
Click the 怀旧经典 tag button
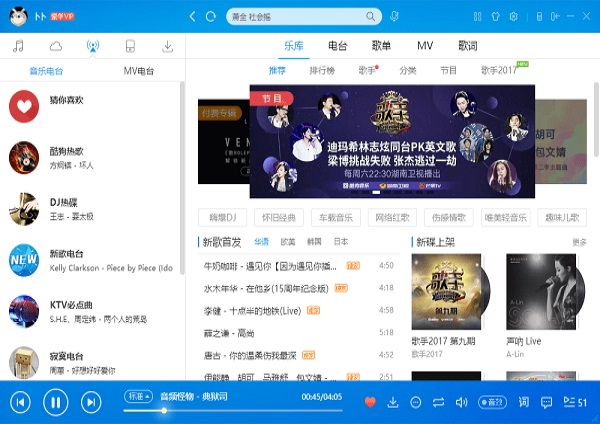point(279,217)
